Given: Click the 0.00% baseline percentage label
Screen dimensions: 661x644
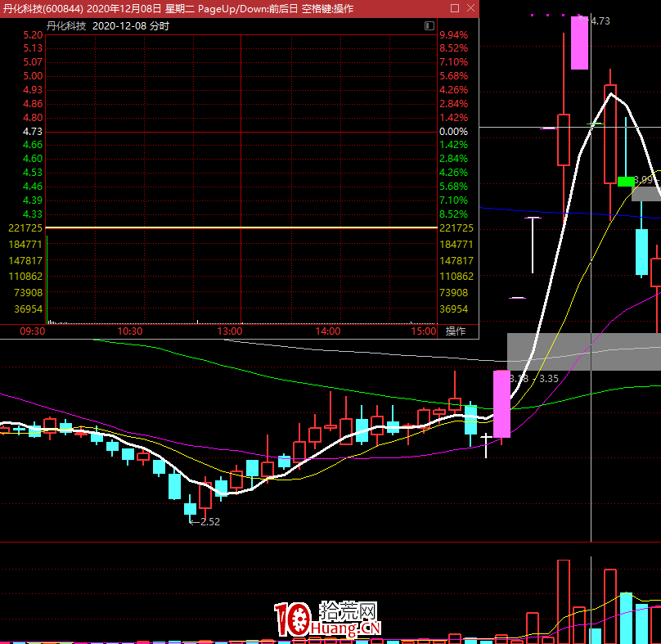Looking at the screenshot, I should 453,132.
